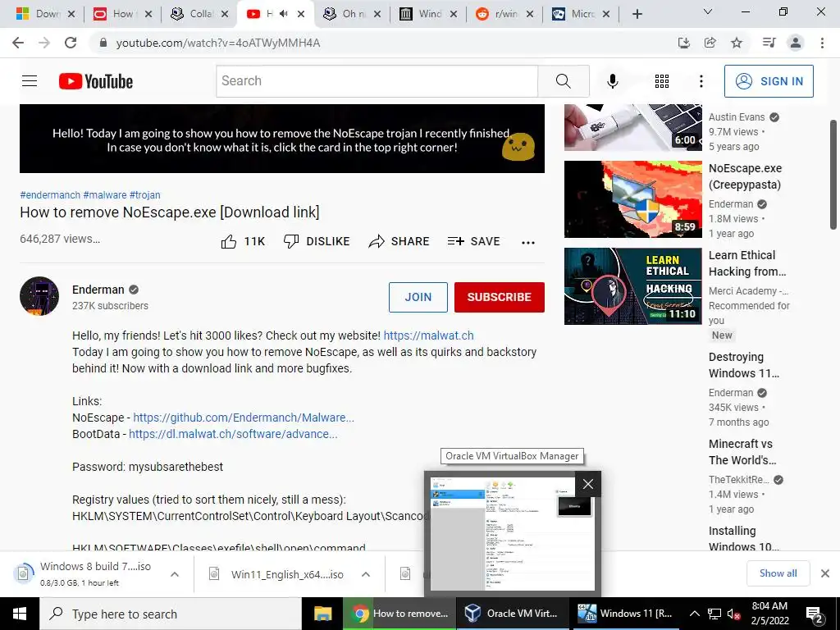Share this page from address bar
Image resolution: width=840 pixels, height=630 pixels.
(710, 43)
